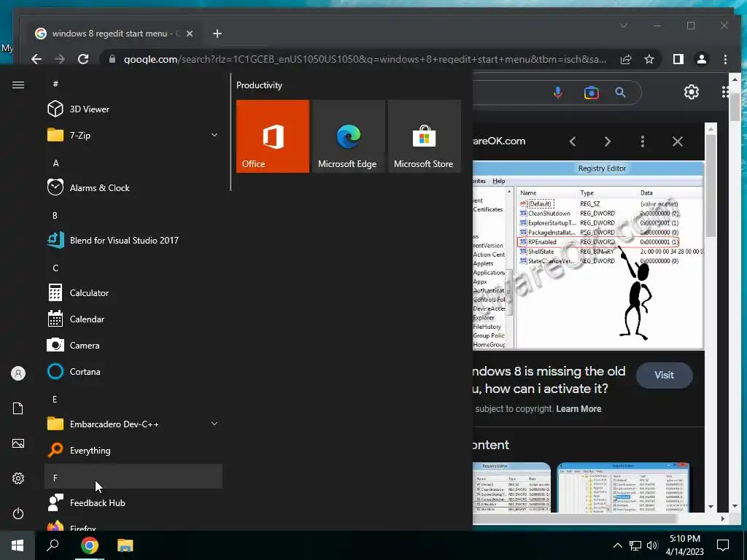Open the volume tray icon
This screenshot has width=747, height=560.
652,545
